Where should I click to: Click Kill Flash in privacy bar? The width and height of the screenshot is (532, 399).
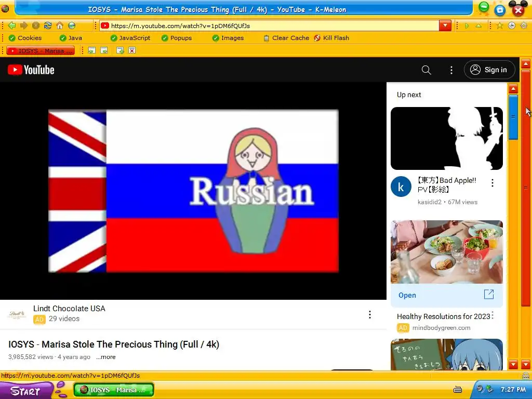(x=331, y=38)
